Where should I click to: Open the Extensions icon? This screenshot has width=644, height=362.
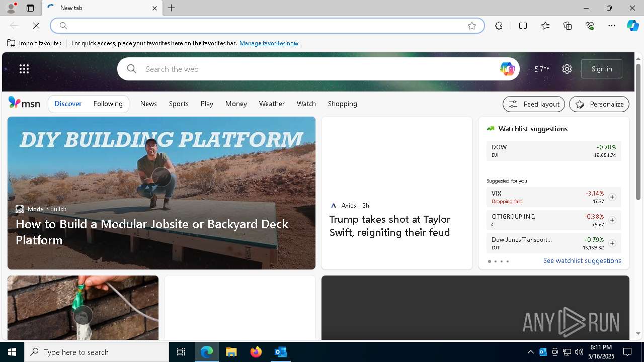499,26
